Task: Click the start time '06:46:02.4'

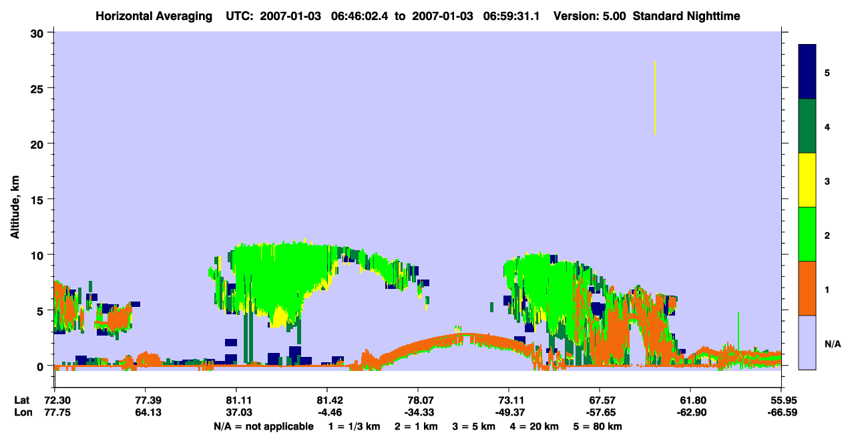Action: click(361, 15)
